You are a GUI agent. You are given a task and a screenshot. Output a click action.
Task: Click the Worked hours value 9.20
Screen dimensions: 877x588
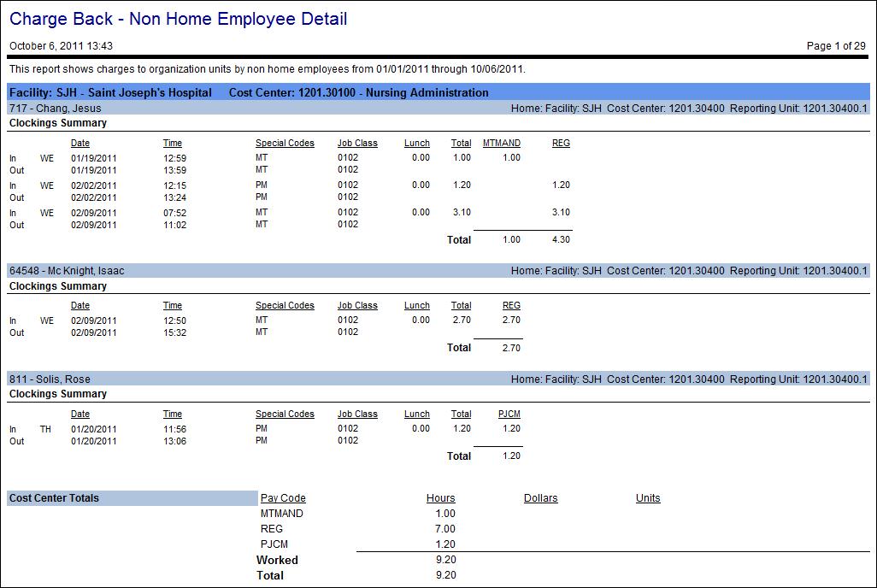click(x=445, y=561)
